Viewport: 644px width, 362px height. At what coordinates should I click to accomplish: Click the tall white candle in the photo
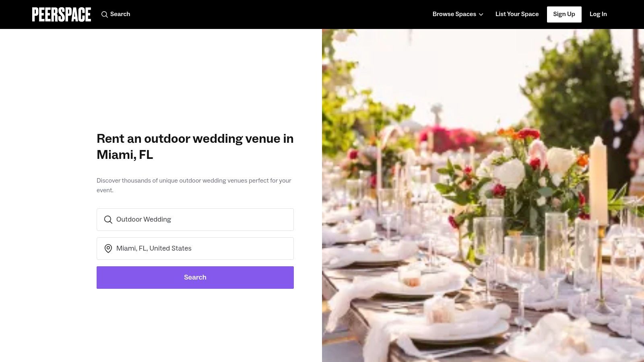pyautogui.click(x=598, y=181)
